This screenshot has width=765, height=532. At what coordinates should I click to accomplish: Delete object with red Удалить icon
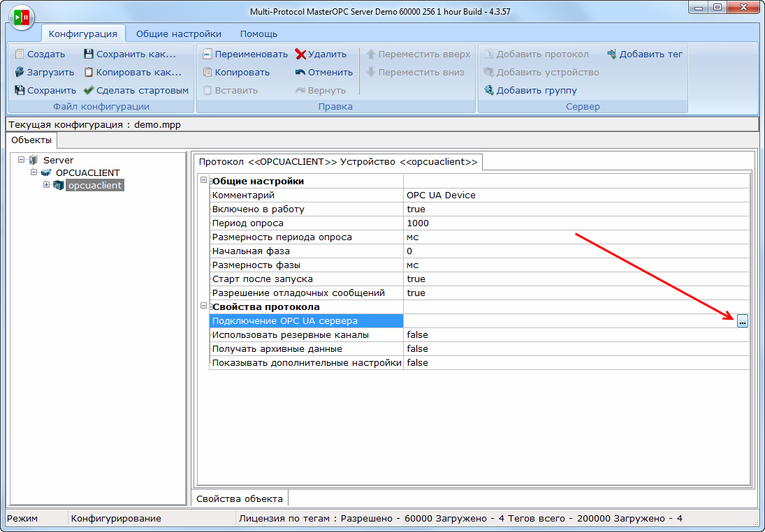click(300, 54)
